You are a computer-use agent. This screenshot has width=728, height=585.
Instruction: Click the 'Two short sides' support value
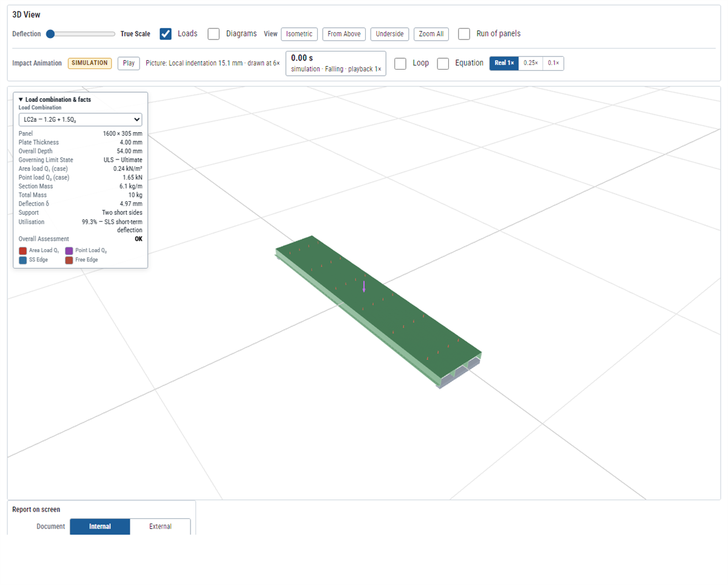pyautogui.click(x=122, y=213)
